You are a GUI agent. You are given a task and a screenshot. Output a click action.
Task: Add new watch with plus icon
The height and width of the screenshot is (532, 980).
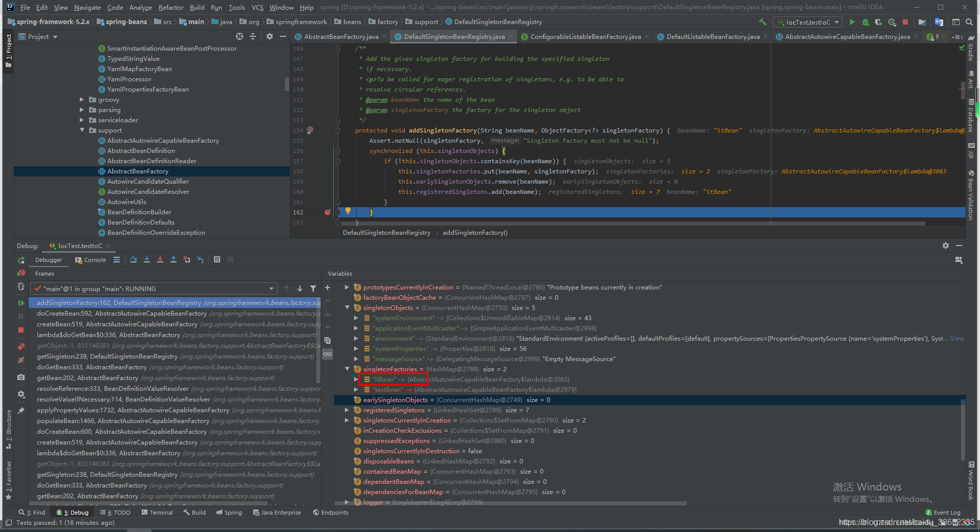(x=328, y=287)
